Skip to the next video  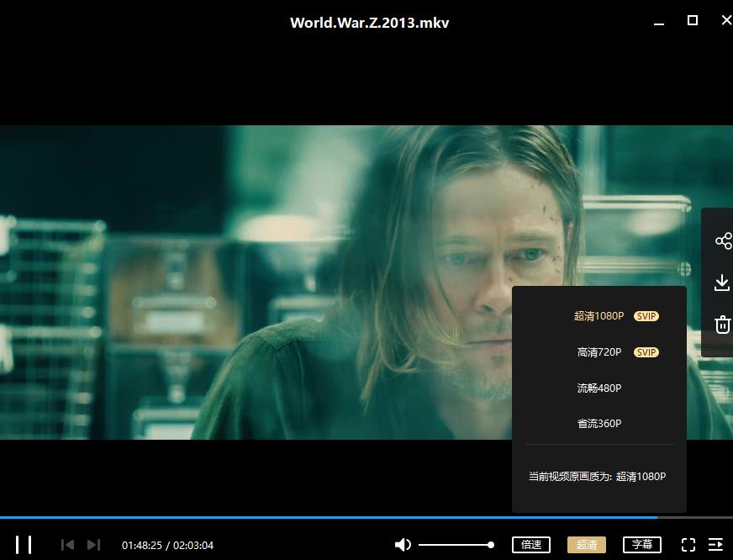(x=93, y=545)
